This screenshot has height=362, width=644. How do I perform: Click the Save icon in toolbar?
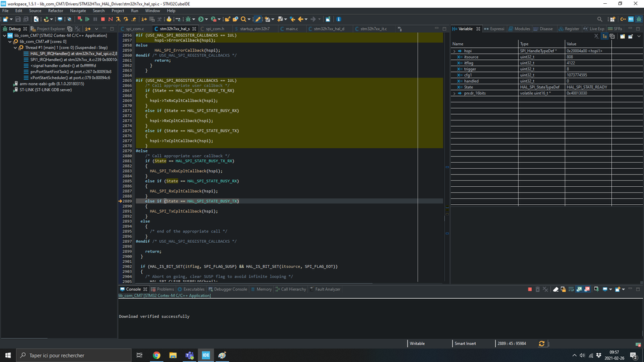[18, 19]
